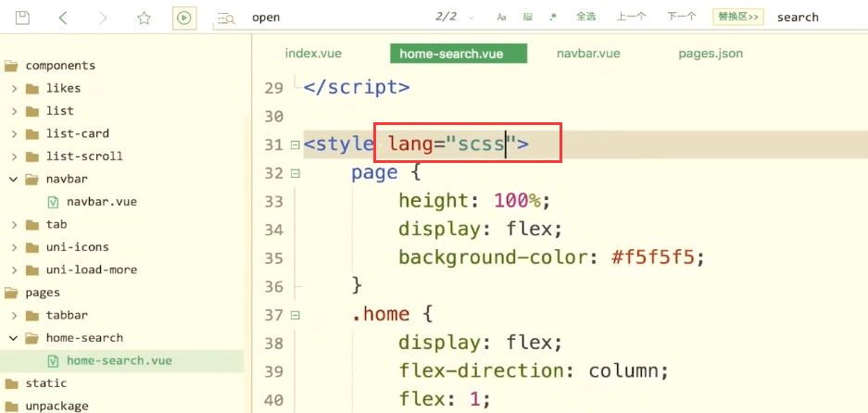The height and width of the screenshot is (413, 868).
Task: Open the pages.json tab
Action: (711, 54)
